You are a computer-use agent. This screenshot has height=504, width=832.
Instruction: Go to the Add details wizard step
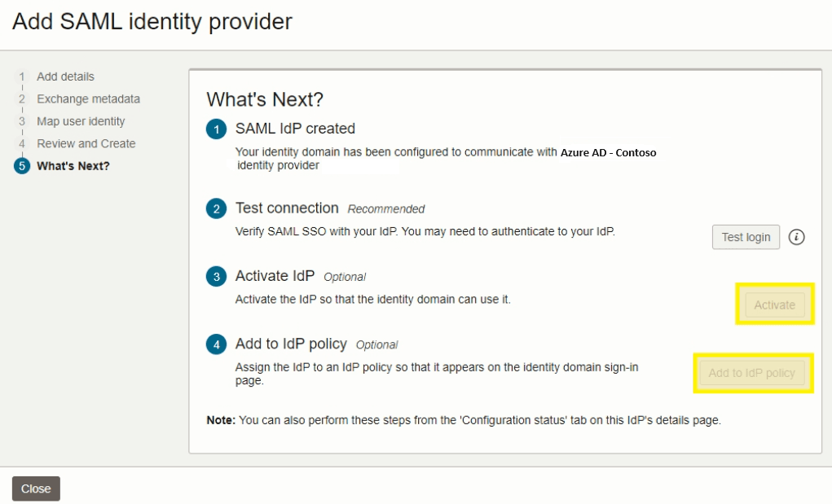pos(65,77)
